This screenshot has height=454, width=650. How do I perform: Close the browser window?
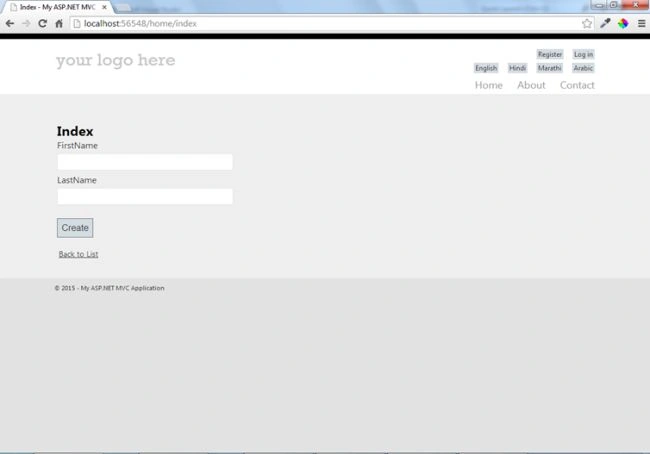pos(635,5)
